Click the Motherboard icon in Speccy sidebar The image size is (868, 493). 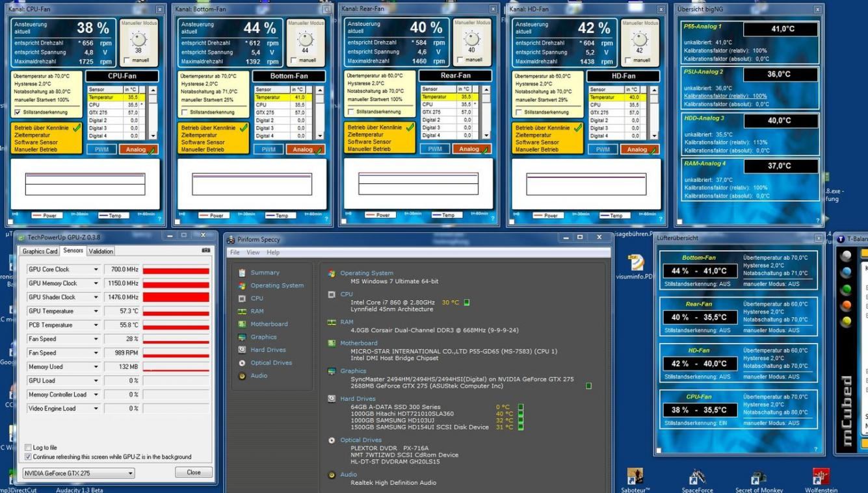pos(243,324)
